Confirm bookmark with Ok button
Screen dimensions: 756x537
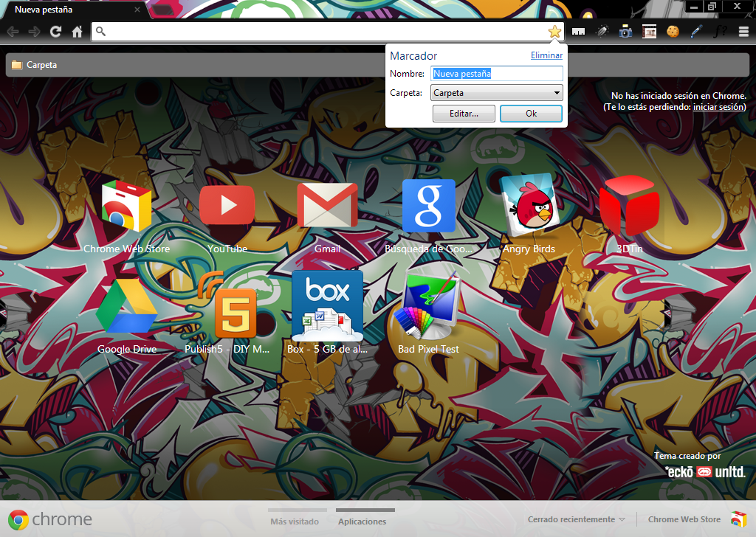531,114
